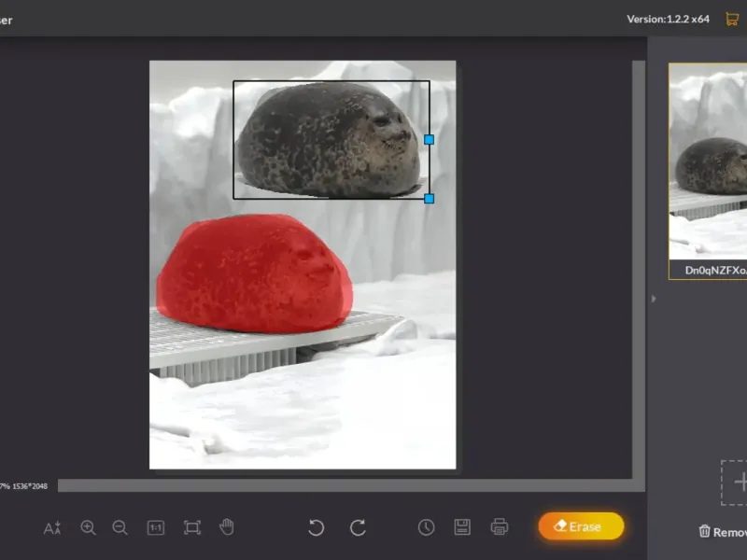This screenshot has height=560, width=747.
Task: Open the shopping cart purchase icon
Action: [732, 19]
